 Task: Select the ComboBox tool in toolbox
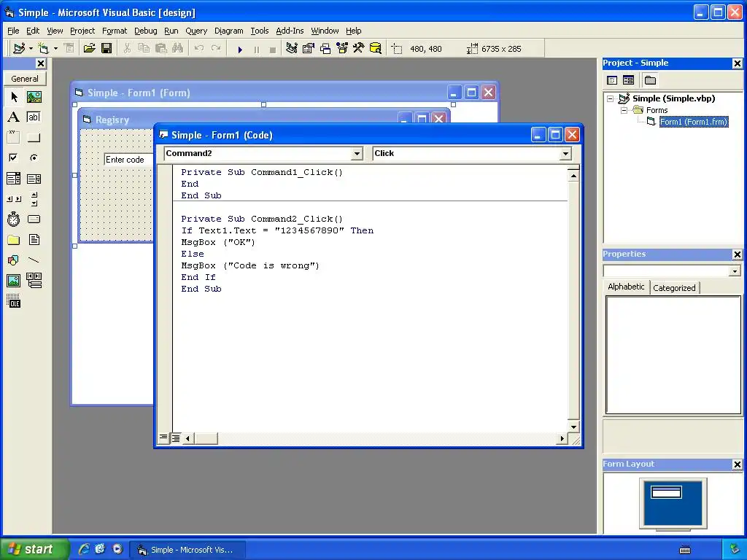pos(14,179)
